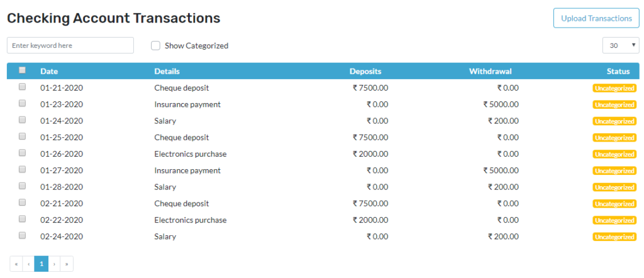Check the 01-28-2020 Salary row checkbox
Image resolution: width=644 pixels, height=278 pixels.
click(x=22, y=186)
